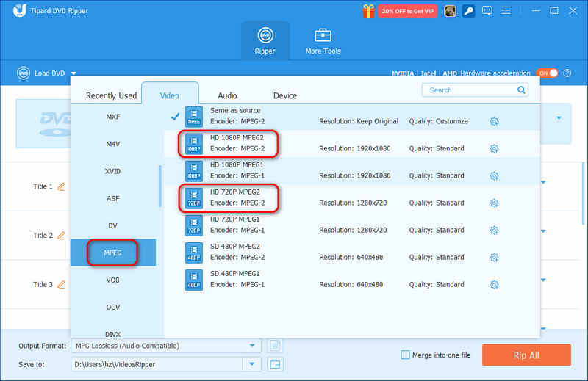Edit Title 1 name pencil icon

[61, 186]
